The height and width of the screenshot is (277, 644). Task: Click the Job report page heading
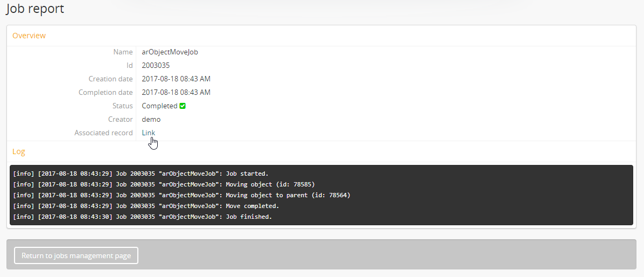click(35, 9)
